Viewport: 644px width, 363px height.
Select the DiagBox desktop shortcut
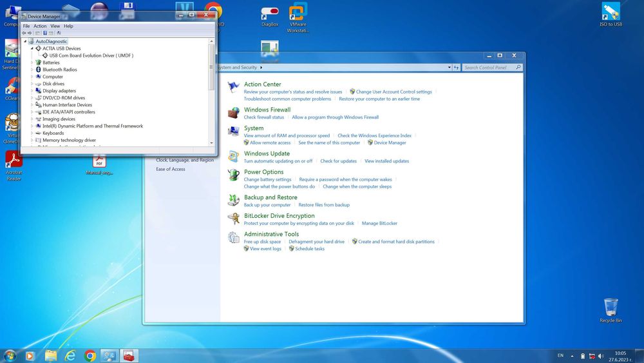(x=270, y=14)
